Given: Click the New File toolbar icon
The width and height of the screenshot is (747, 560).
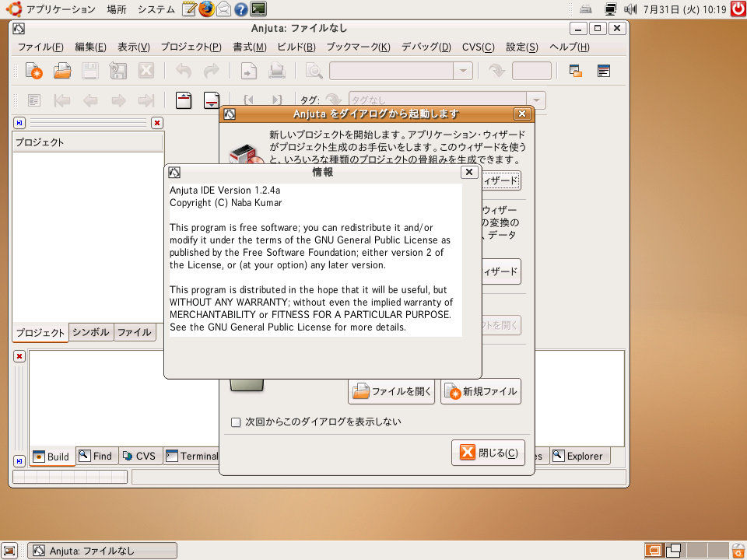Looking at the screenshot, I should 34,72.
